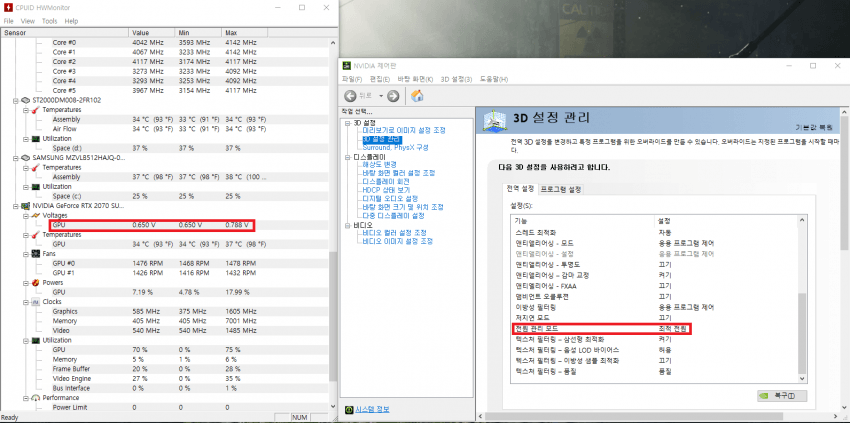The width and height of the screenshot is (850, 423).
Task: Click the NVIDIA logo icon in title bar
Action: 347,66
